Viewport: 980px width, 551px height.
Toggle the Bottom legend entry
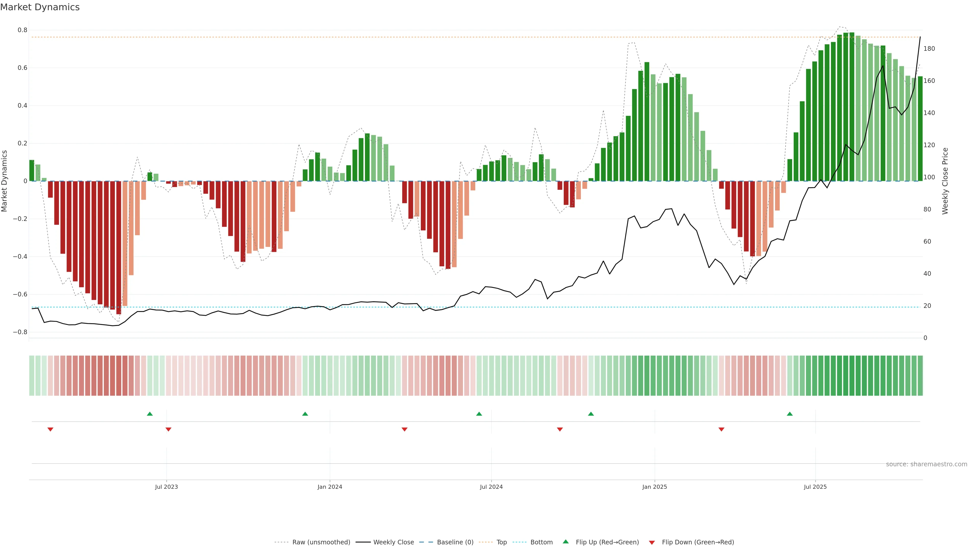[x=541, y=542]
